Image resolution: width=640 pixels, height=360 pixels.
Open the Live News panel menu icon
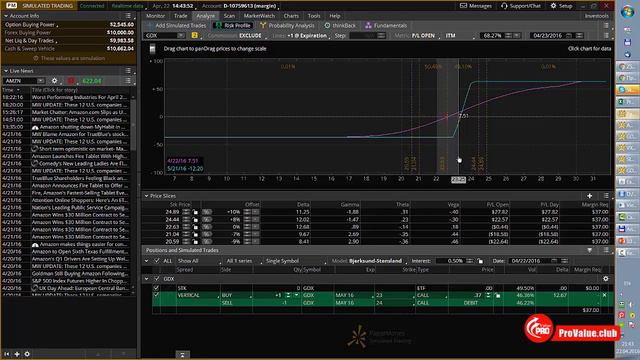pyautogui.click(x=128, y=71)
